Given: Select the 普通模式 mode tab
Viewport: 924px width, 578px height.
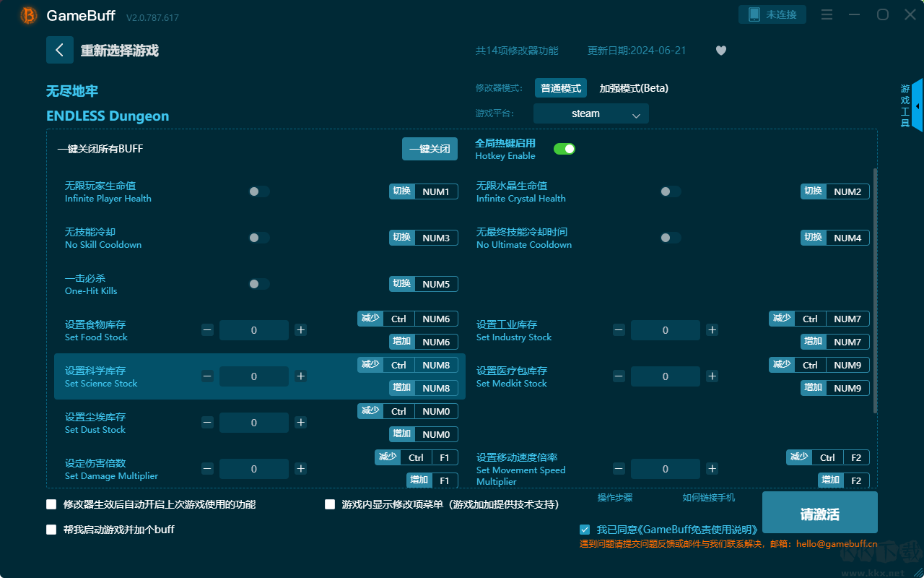Looking at the screenshot, I should [561, 87].
